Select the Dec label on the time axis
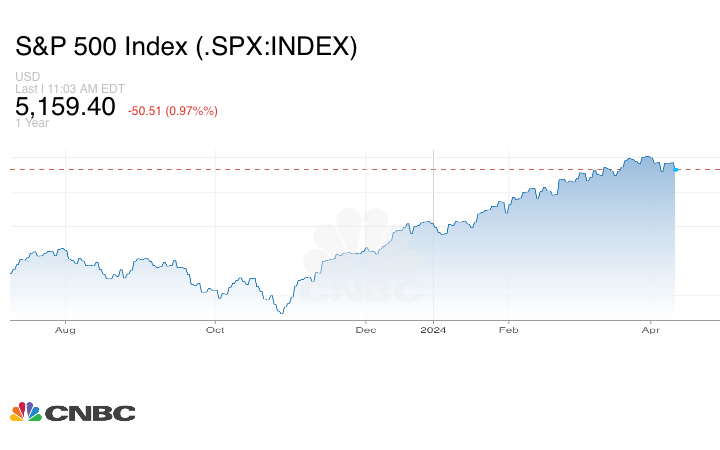Screen dimensions: 720x450 [x=365, y=329]
